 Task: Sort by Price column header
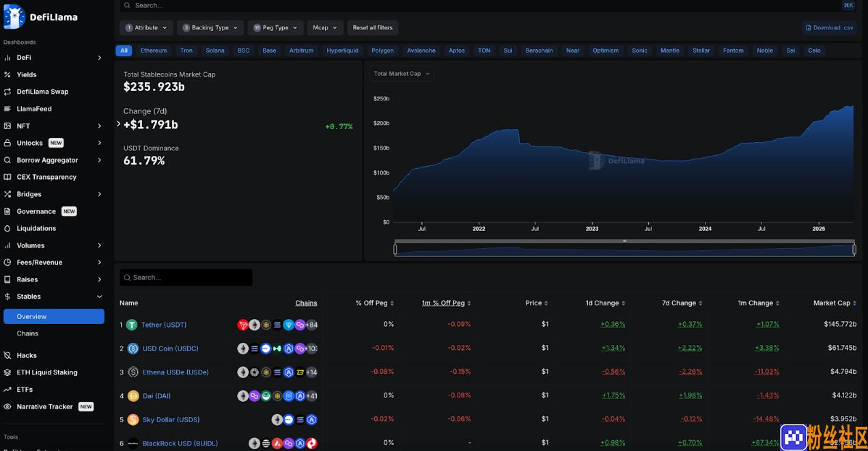coord(536,303)
